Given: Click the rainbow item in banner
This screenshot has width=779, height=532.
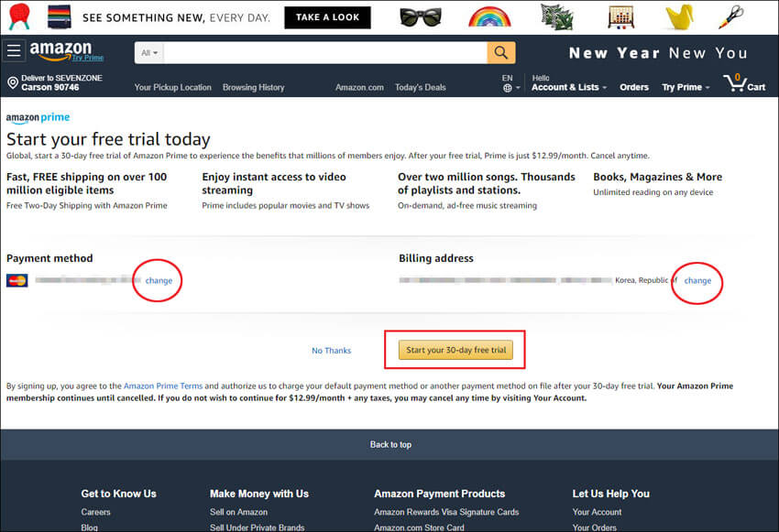Looking at the screenshot, I should [x=489, y=16].
